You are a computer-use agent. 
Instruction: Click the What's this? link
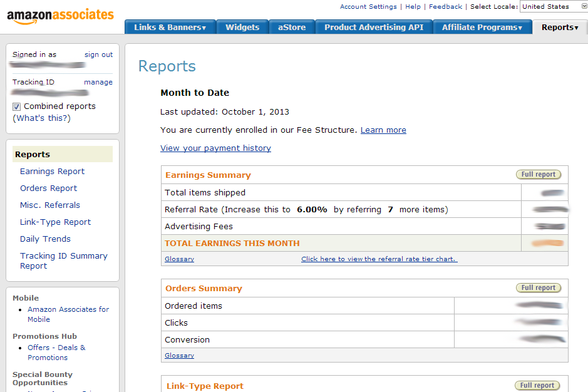(x=41, y=118)
